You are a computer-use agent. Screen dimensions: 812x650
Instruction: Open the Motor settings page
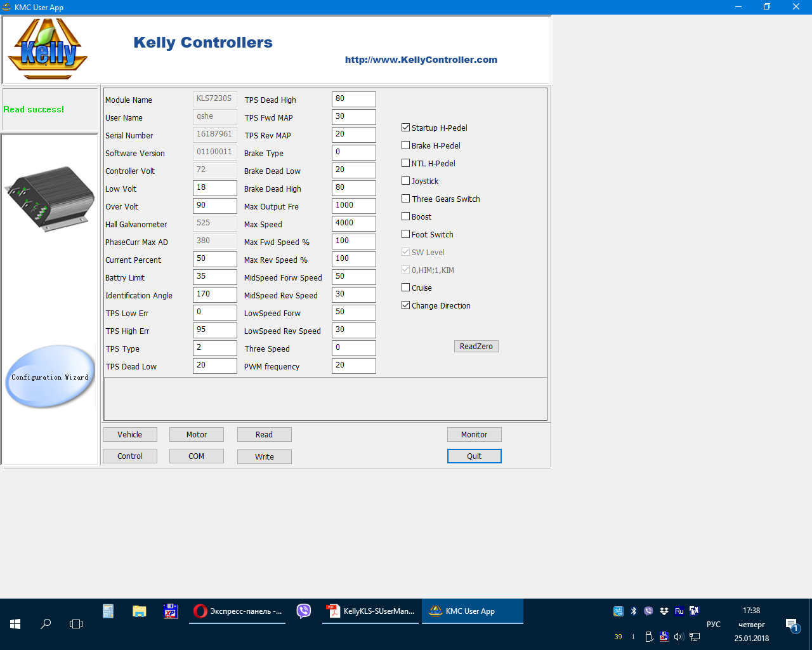coord(197,435)
